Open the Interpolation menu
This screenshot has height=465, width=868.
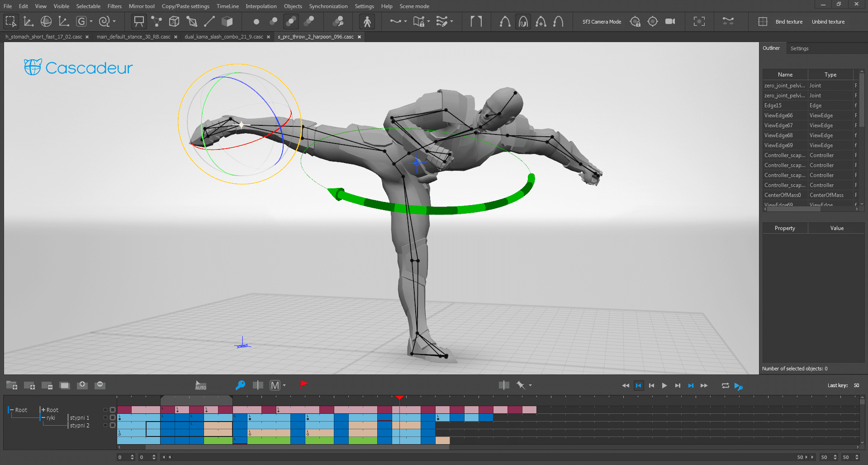(x=261, y=6)
